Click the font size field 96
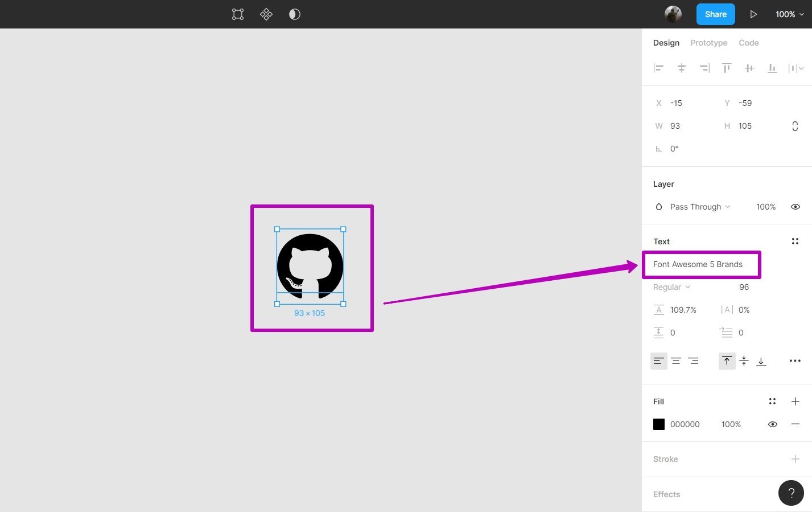 click(744, 287)
